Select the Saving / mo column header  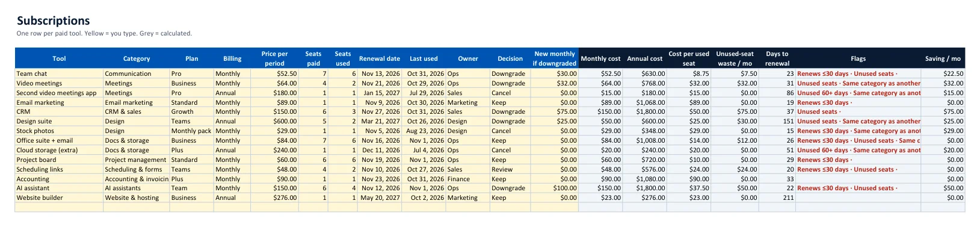943,58
